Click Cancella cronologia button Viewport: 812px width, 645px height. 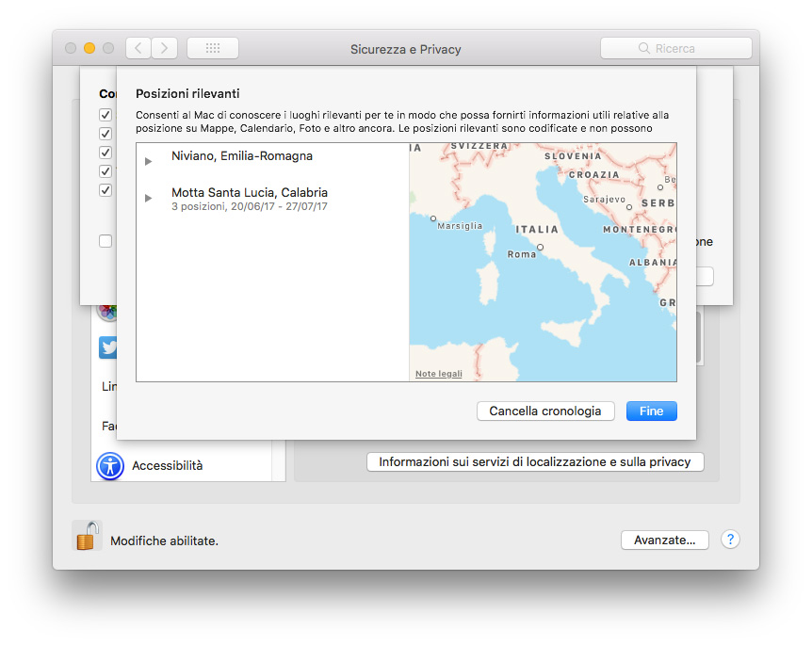click(545, 411)
